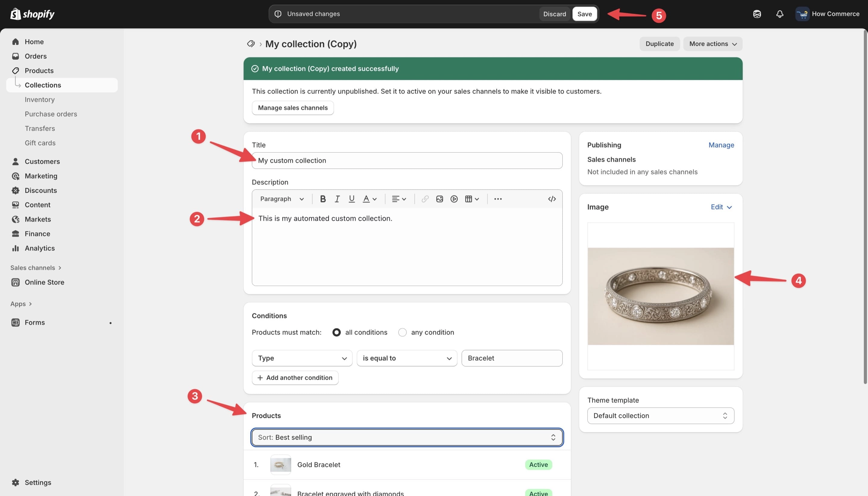This screenshot has height=496, width=868.
Task: Click the Products tag icon in sidebar
Action: click(x=15, y=70)
